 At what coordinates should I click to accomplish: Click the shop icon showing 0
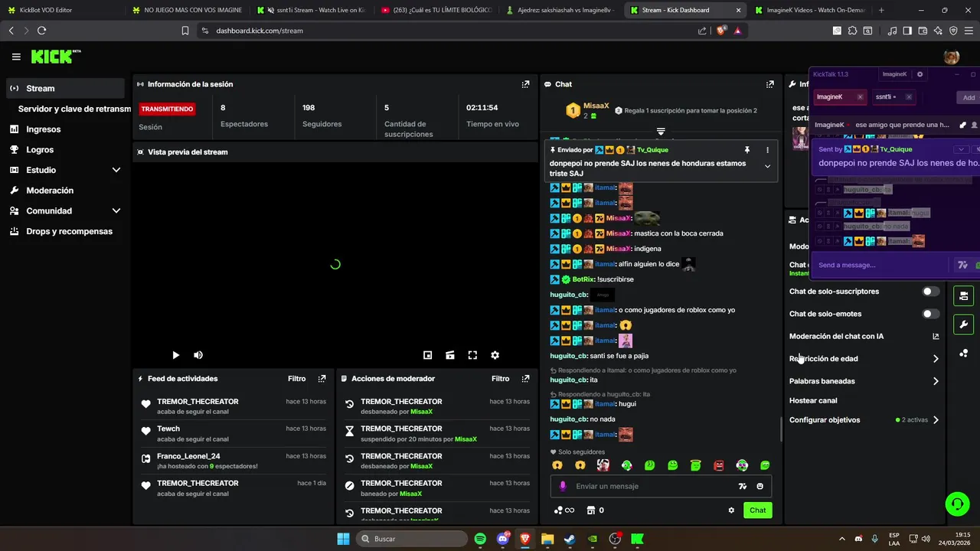tap(595, 510)
